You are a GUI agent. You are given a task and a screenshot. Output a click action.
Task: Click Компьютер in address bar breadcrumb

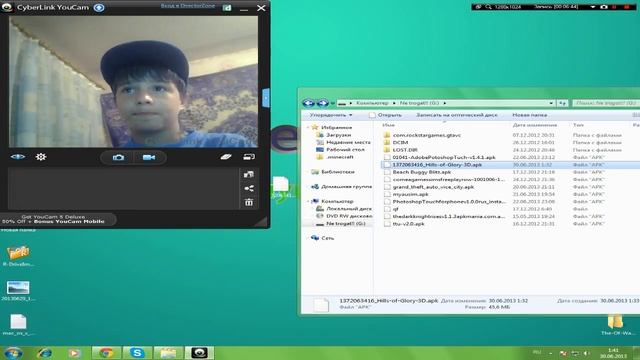[x=372, y=103]
